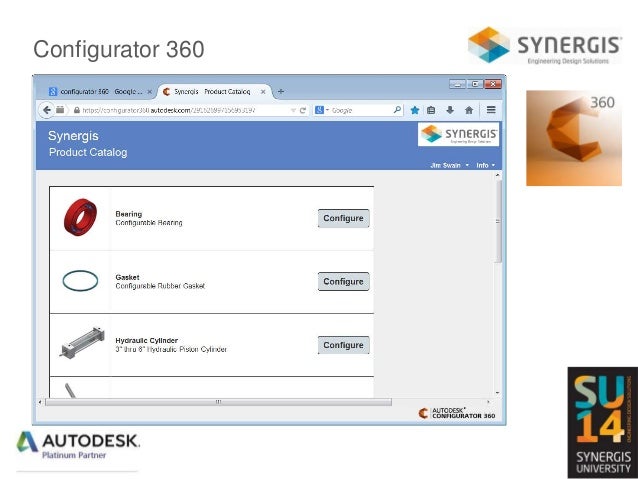Open the URL history dropdown arrow
The height and width of the screenshot is (479, 638).
[x=293, y=110]
